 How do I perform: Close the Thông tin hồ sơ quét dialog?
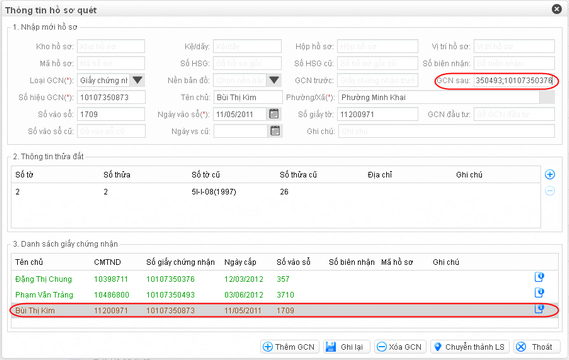click(556, 9)
